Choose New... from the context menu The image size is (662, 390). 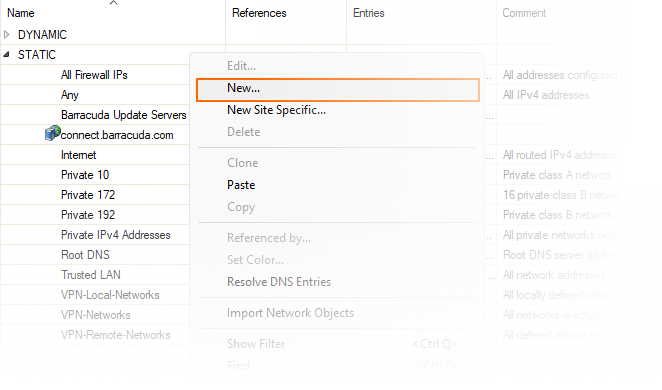(x=338, y=90)
